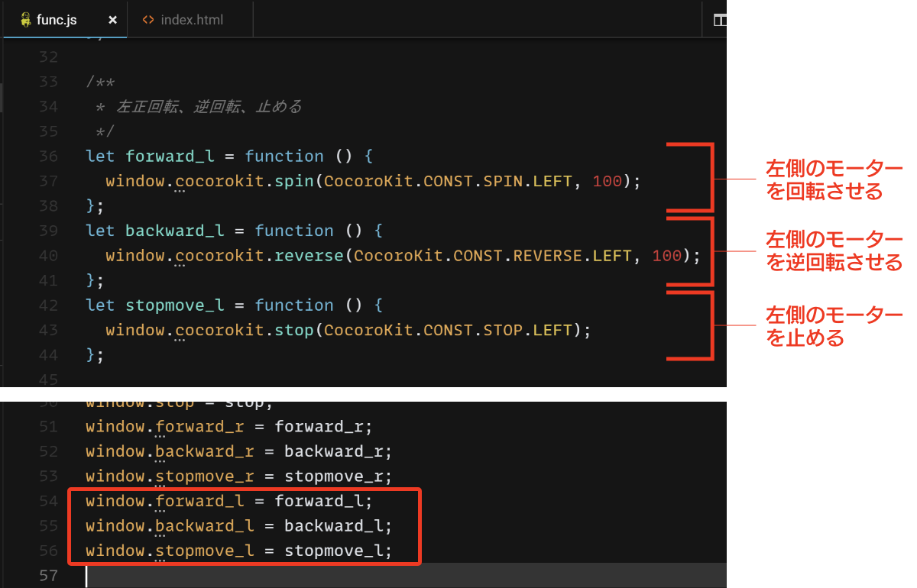Screen dimensions: 917x588
Task: Click the JavaScript icon on the func.js tab
Action: (x=28, y=20)
